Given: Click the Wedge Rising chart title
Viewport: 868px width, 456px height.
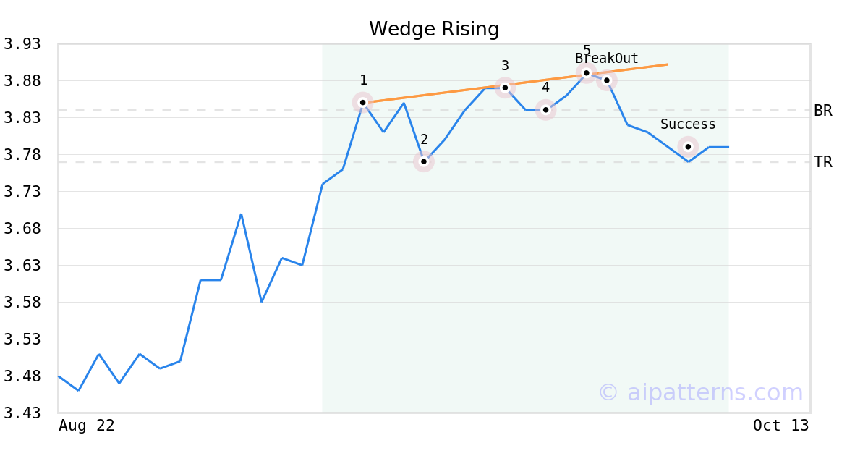Looking at the screenshot, I should coord(434,29).
